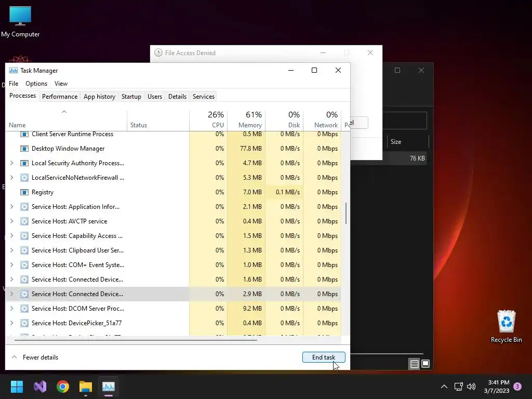Viewport: 532px width, 399px height.
Task: Click the Task Manager taskbar icon
Action: click(109, 387)
